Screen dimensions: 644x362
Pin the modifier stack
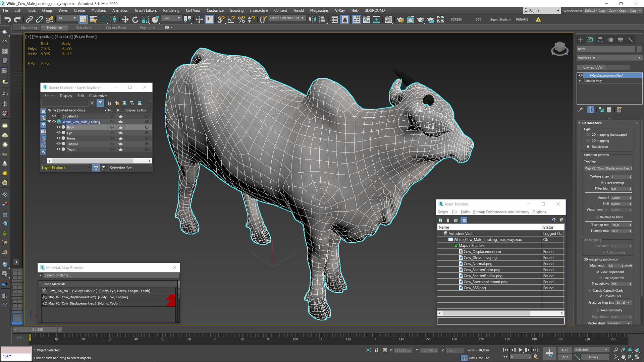tap(581, 110)
